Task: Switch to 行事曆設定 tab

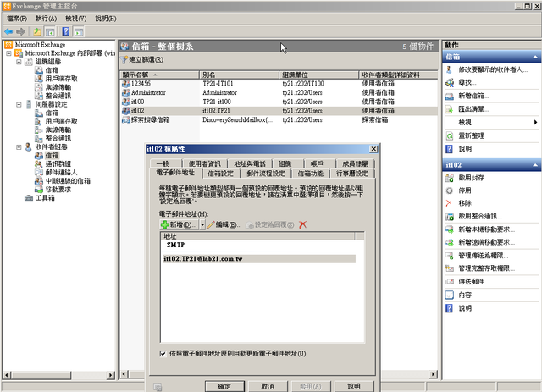Action: 352,174
